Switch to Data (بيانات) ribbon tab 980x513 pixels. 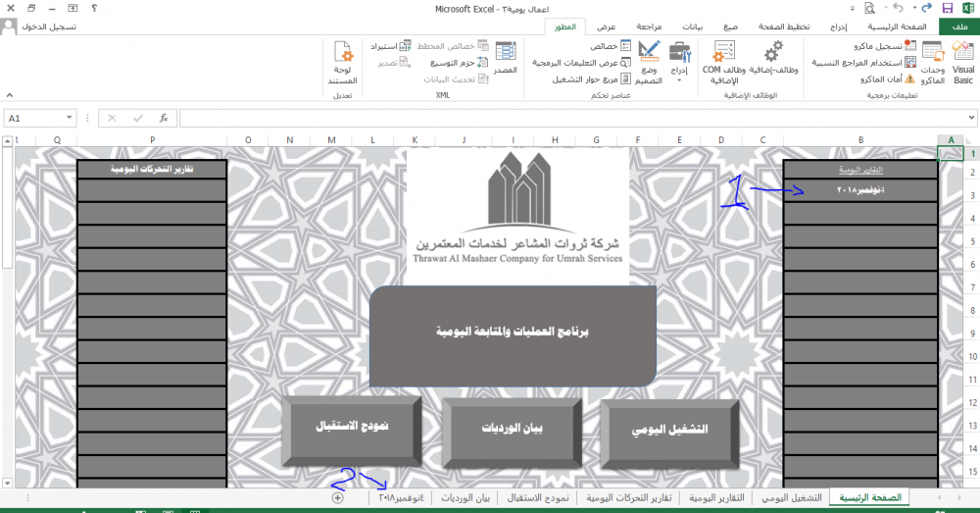point(692,26)
